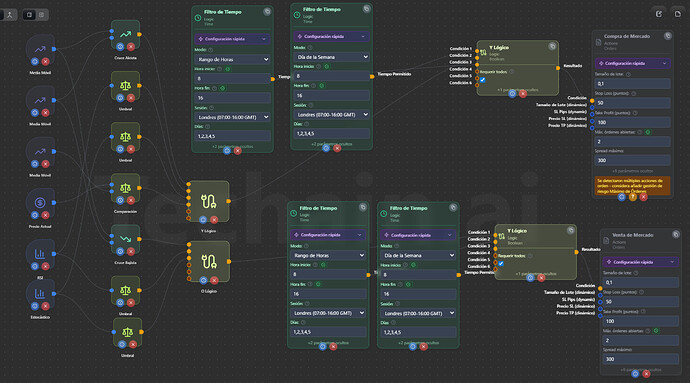
Task: Open upper Rango de Horas mode dropdown
Action: (x=232, y=59)
